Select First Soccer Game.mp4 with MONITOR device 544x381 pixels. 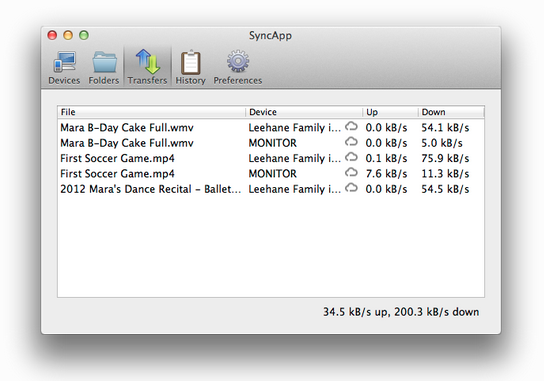coord(271,173)
